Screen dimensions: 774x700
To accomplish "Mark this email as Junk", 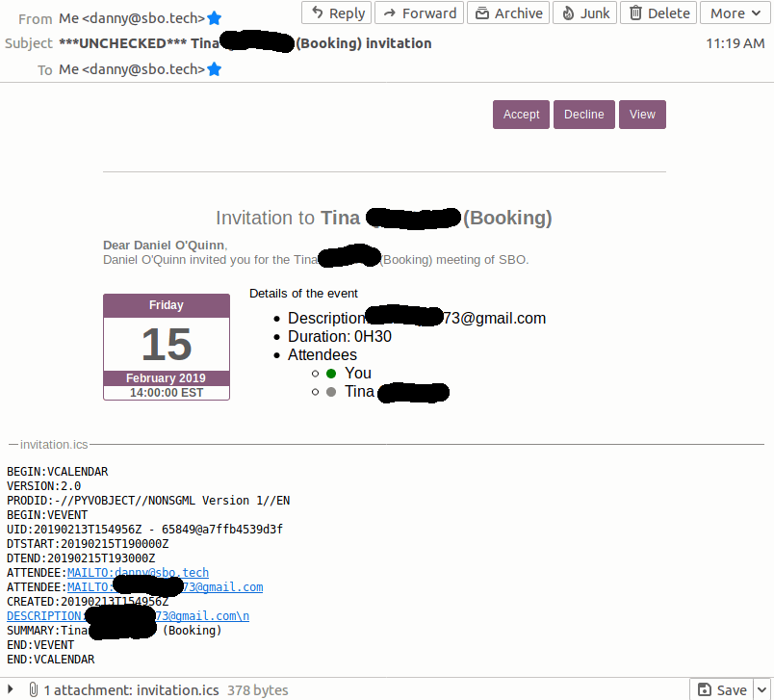I will 585,13.
